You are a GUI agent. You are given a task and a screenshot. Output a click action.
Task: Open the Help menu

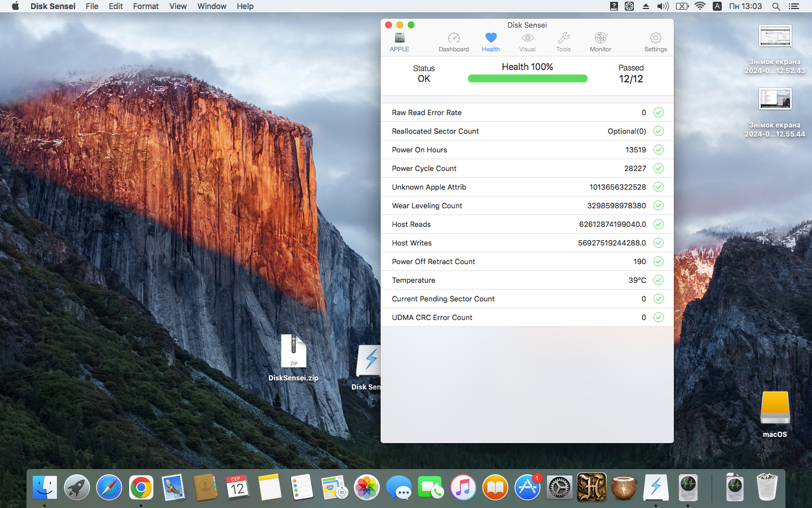tap(245, 6)
